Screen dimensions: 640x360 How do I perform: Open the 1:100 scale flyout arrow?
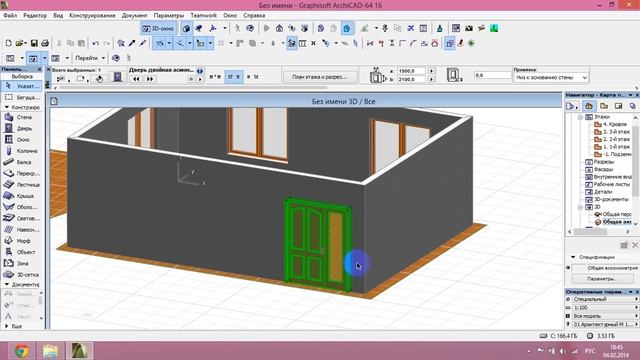pyautogui.click(x=636, y=307)
